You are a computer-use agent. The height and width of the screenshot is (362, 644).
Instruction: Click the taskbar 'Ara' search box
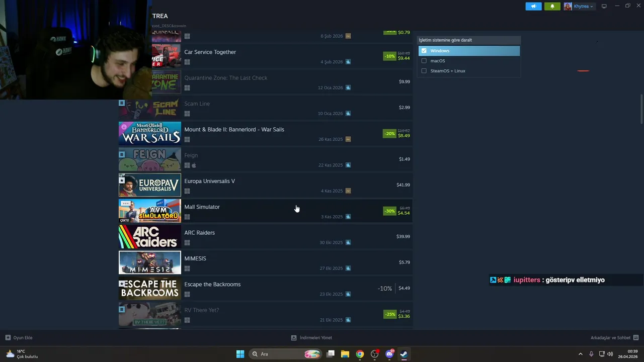[285, 354]
